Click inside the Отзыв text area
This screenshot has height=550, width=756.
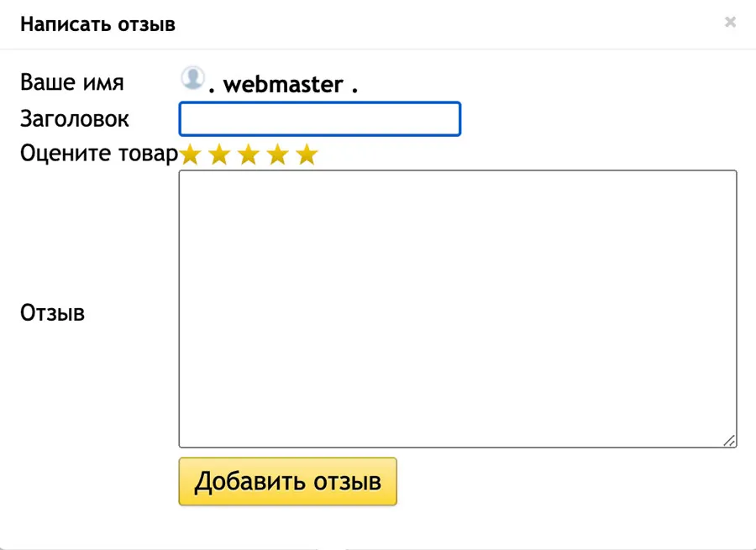pos(458,308)
